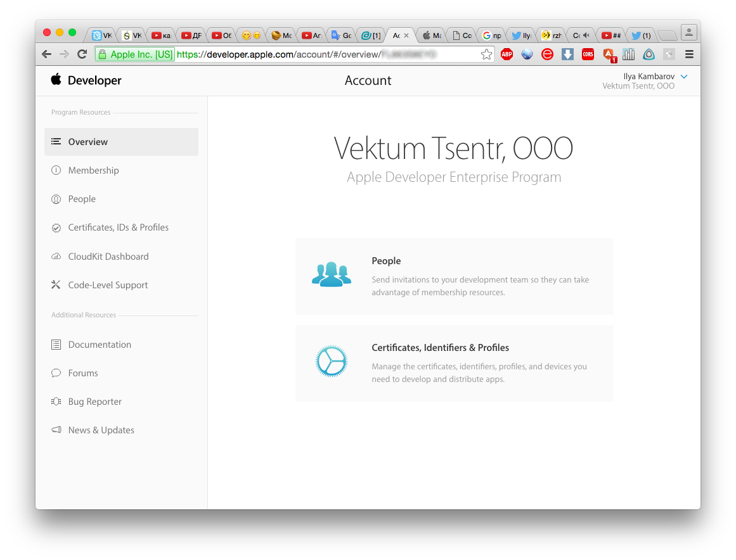Click the gray faded extension icon

pyautogui.click(x=669, y=54)
